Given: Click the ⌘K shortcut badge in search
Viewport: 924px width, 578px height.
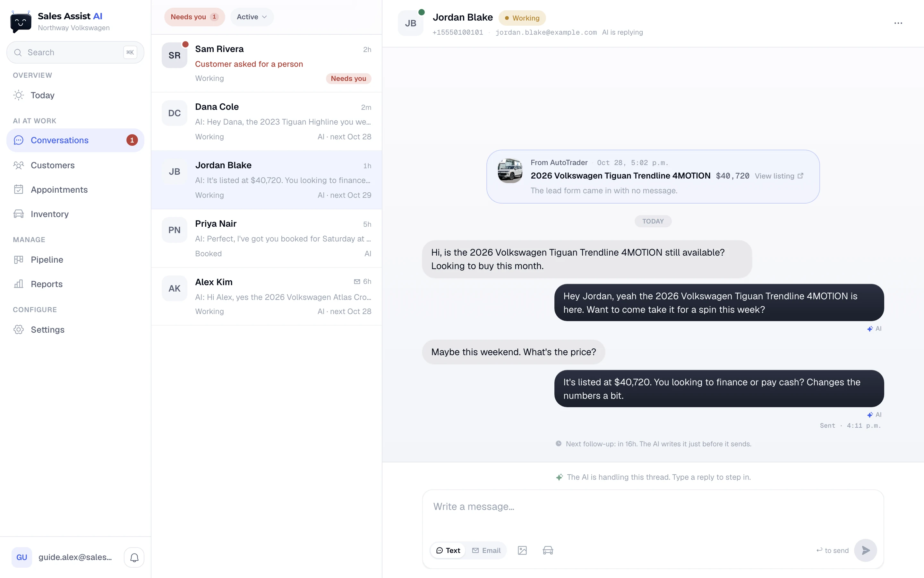Looking at the screenshot, I should click(x=130, y=52).
